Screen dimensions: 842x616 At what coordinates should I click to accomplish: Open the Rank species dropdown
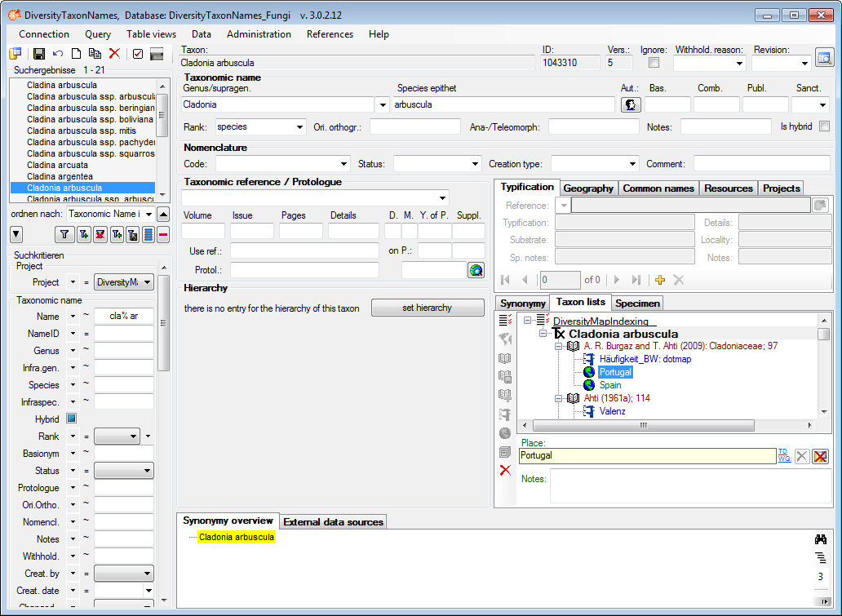299,127
